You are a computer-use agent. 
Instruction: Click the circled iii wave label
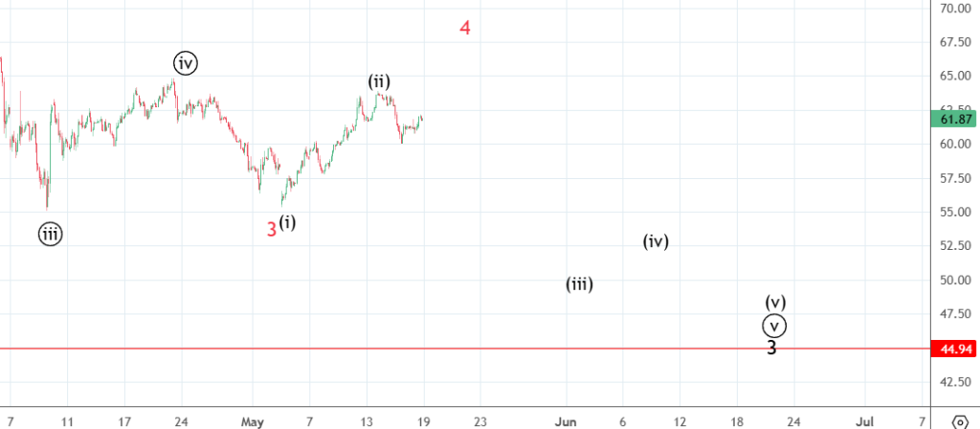tap(51, 233)
